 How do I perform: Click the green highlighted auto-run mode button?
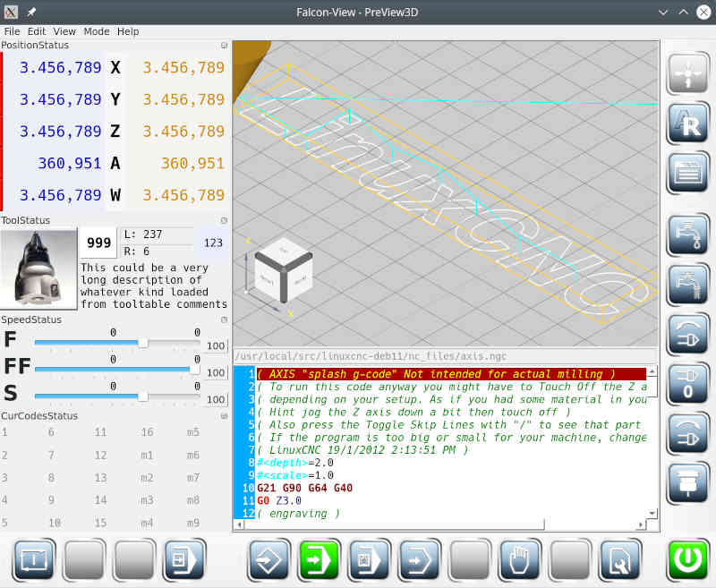click(320, 559)
